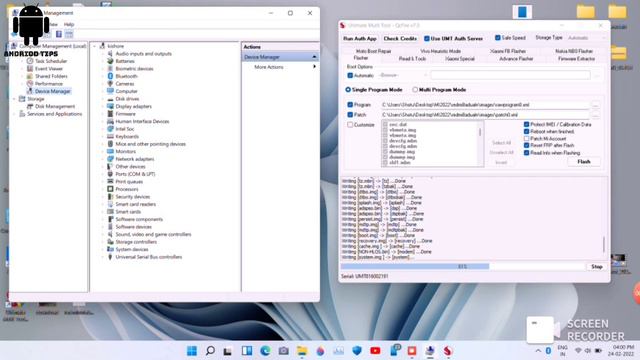640x360 pixels.
Task: Uncheck the Patch checkbox
Action: [x=350, y=115]
